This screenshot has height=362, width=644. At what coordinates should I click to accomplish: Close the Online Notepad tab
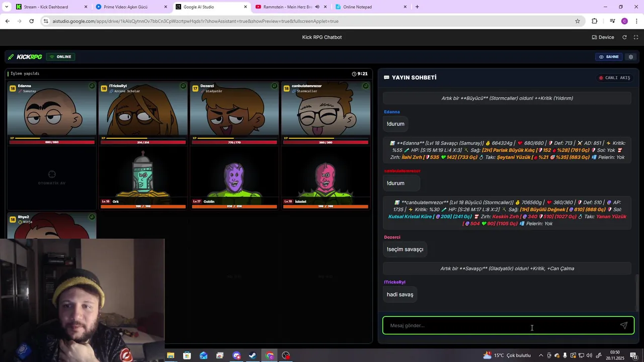[405, 7]
